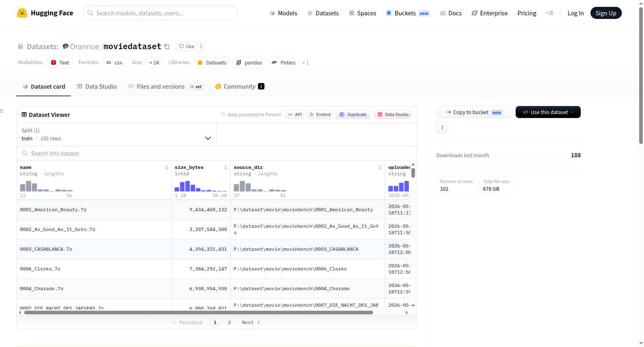This screenshot has height=347, width=644.
Task: Select the 0003_CASABLANCA.7z cell
Action: (x=94, y=249)
